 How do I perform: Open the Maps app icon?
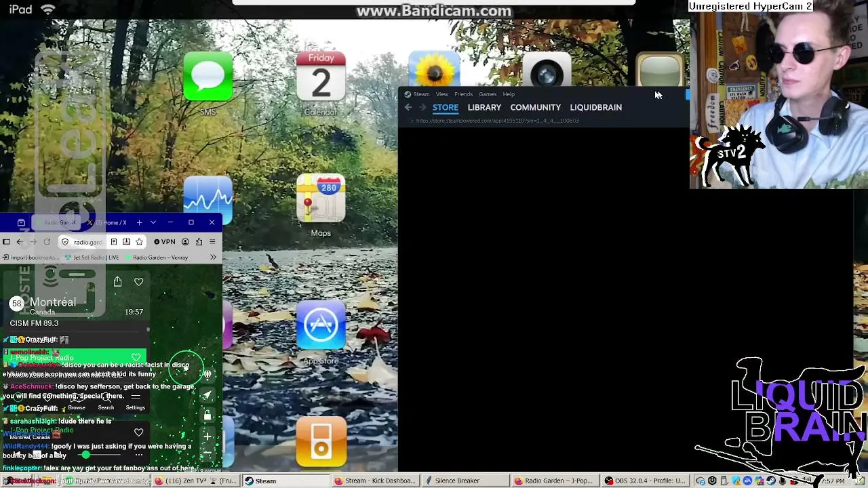click(x=321, y=199)
